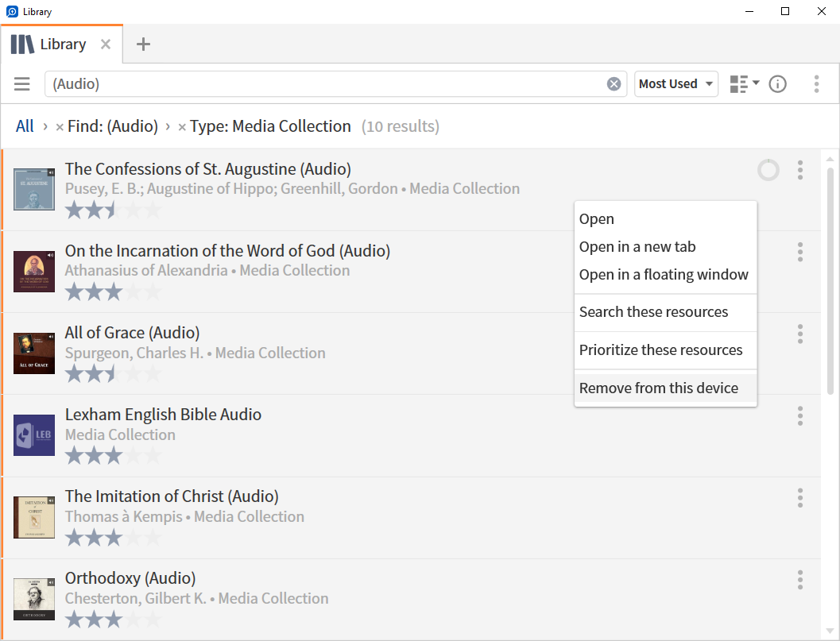Add a new tab with plus
This screenshot has height=641, width=840.
point(143,44)
